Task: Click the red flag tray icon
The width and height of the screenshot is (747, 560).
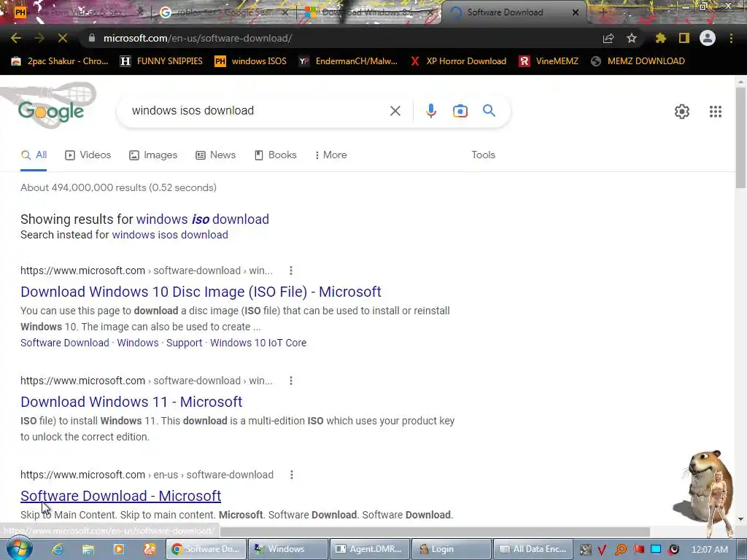Action: click(x=639, y=549)
